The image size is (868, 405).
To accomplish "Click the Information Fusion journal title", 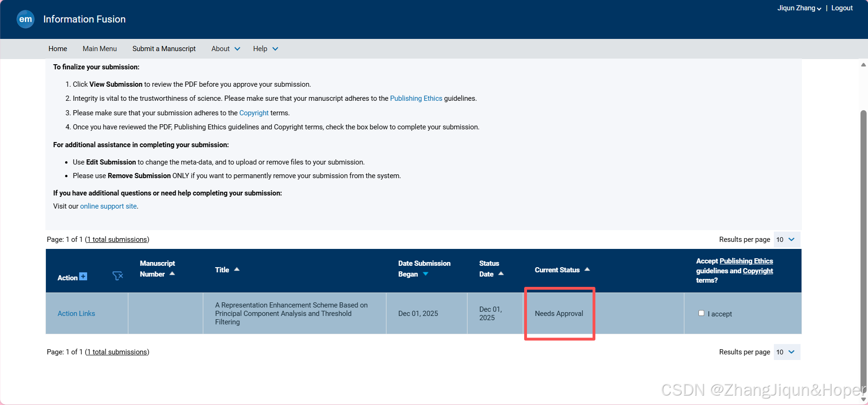I will pyautogui.click(x=84, y=19).
